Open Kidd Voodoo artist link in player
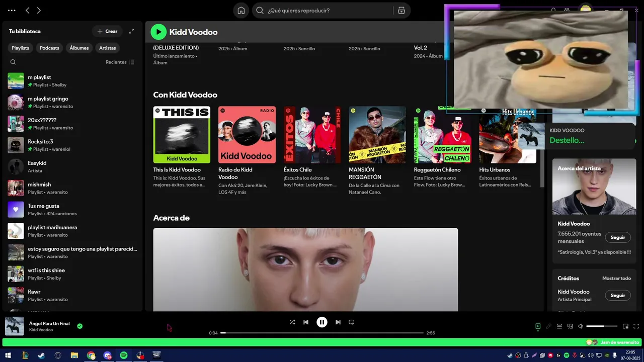The height and width of the screenshot is (362, 644). 41,330
